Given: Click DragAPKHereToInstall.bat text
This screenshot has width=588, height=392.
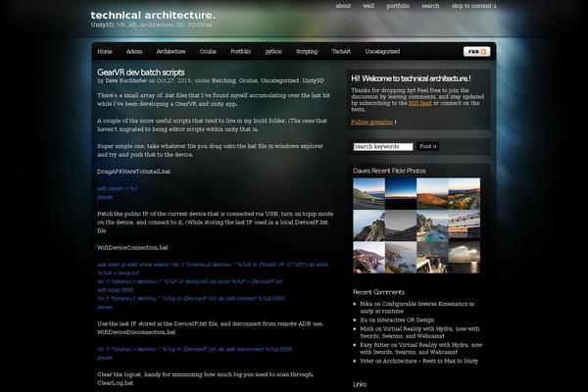Looking at the screenshot, I should (134, 171).
